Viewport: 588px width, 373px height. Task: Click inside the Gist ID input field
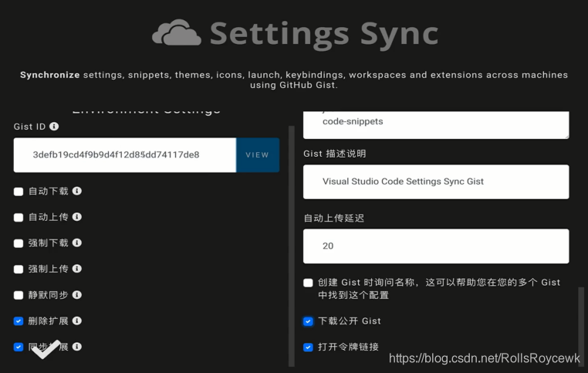click(x=125, y=155)
